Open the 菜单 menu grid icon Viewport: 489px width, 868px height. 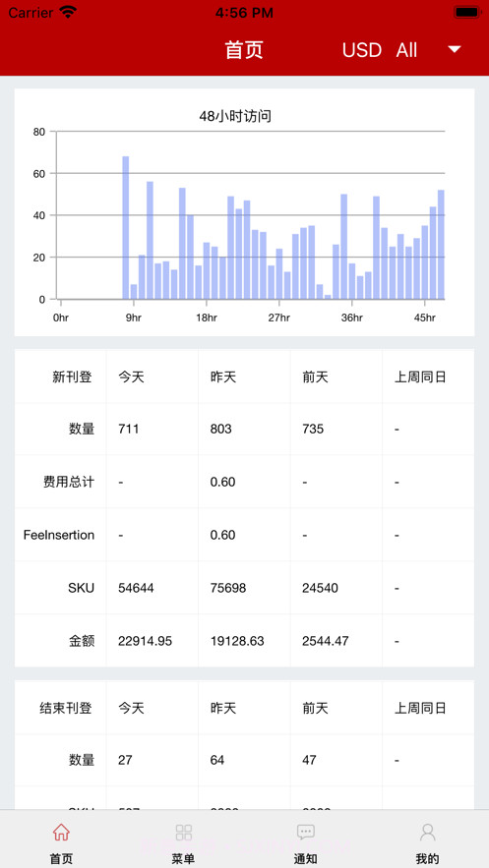click(x=183, y=832)
